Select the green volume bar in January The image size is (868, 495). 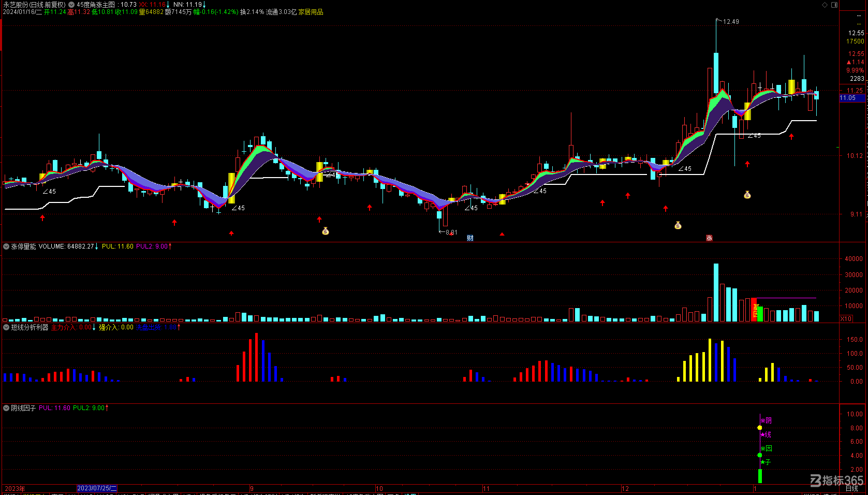click(760, 314)
